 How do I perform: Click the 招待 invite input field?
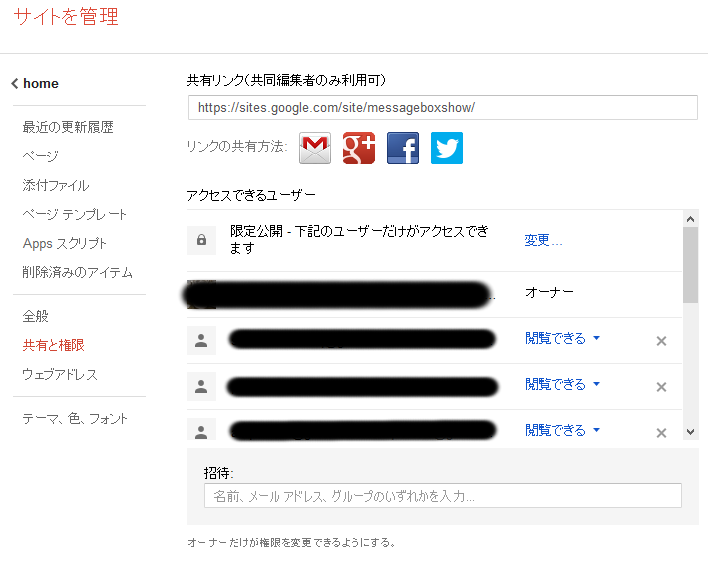(x=442, y=496)
